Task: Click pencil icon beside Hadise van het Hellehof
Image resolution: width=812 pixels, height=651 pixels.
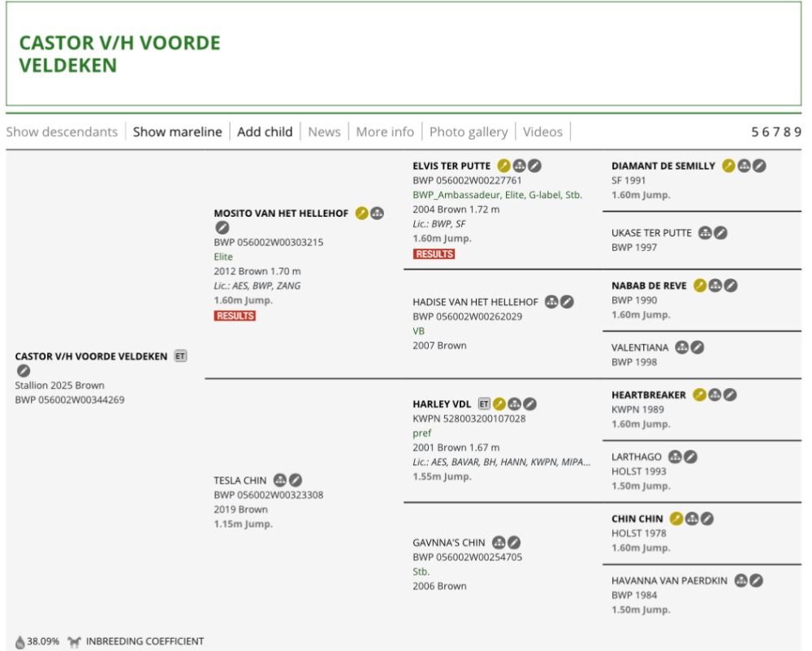Action: point(567,302)
